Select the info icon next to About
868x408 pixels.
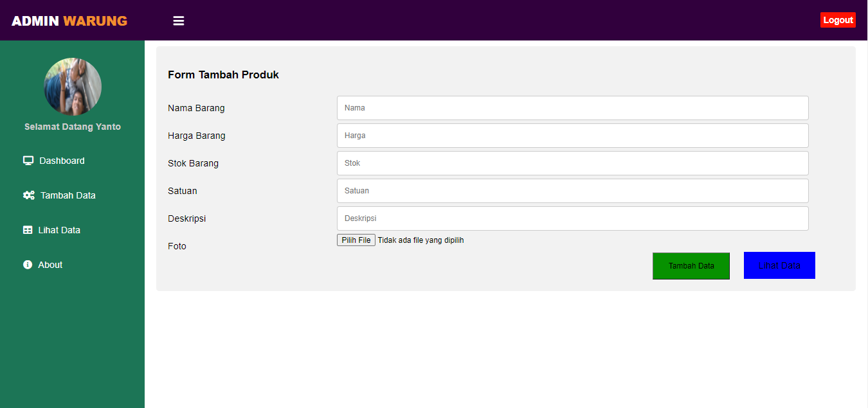[28, 264]
